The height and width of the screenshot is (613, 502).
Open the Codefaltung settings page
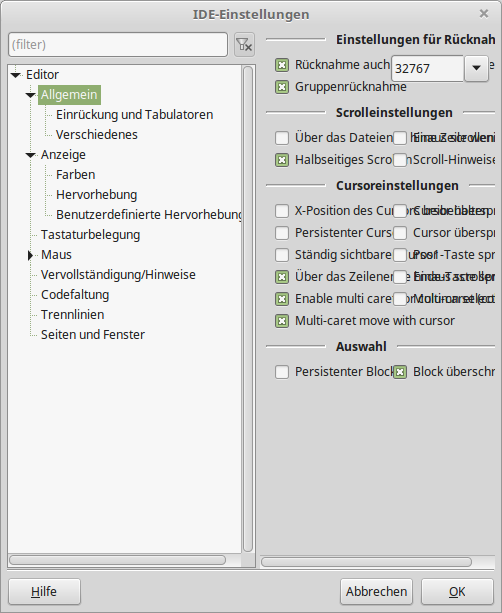pyautogui.click(x=75, y=295)
